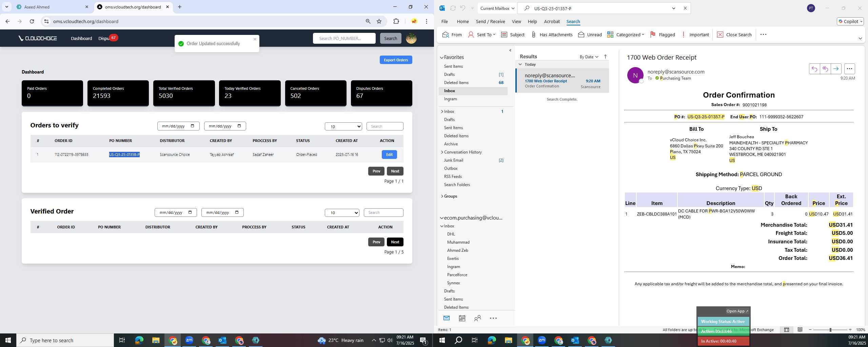The width and height of the screenshot is (868, 347).
Task: Open the Chrome extensions puzzle icon
Action: click(396, 21)
